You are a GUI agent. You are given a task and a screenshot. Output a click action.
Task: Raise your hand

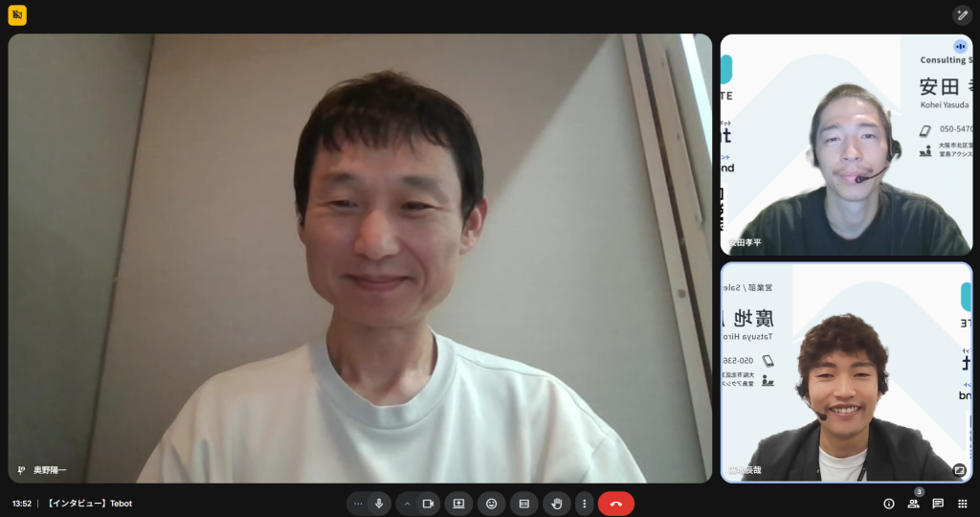[x=556, y=504]
